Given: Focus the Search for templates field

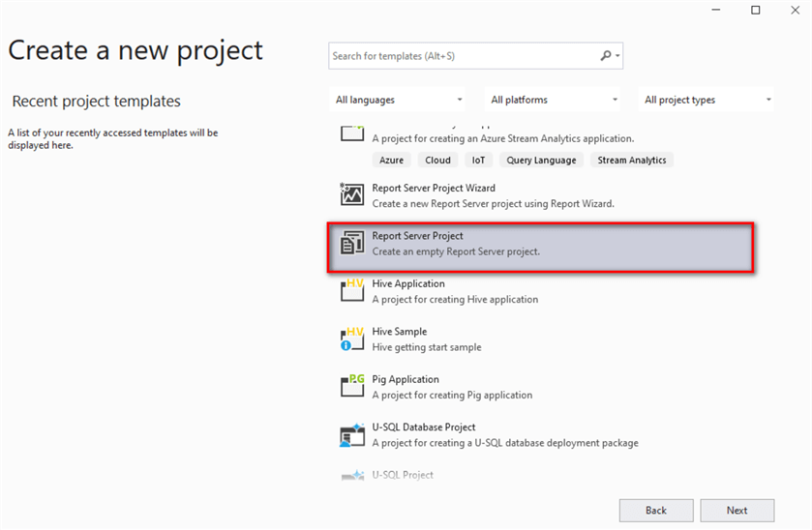Looking at the screenshot, I should coord(463,56).
